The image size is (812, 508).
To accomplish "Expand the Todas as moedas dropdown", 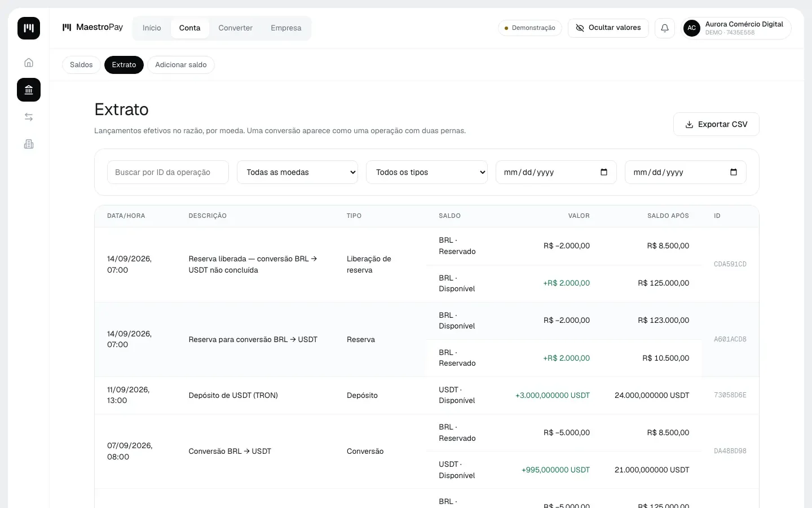I will 298,172.
